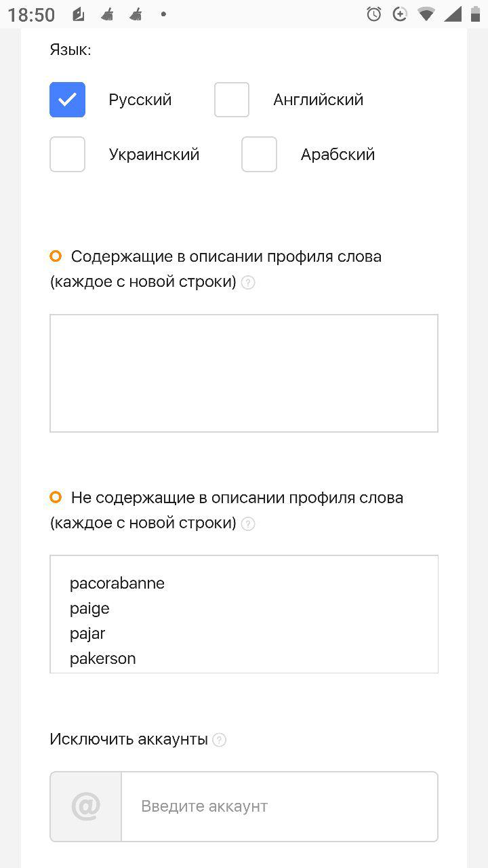
Task: Click the empty profile words text area
Action: (x=244, y=373)
